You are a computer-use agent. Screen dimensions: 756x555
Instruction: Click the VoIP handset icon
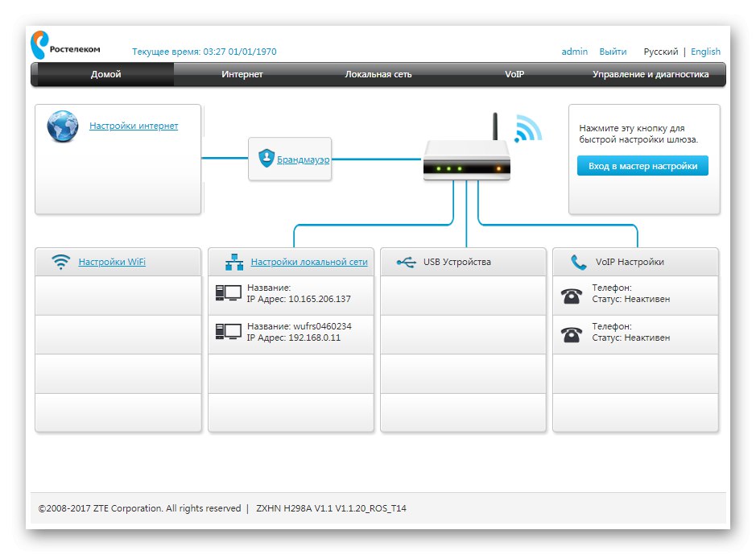[x=579, y=263]
